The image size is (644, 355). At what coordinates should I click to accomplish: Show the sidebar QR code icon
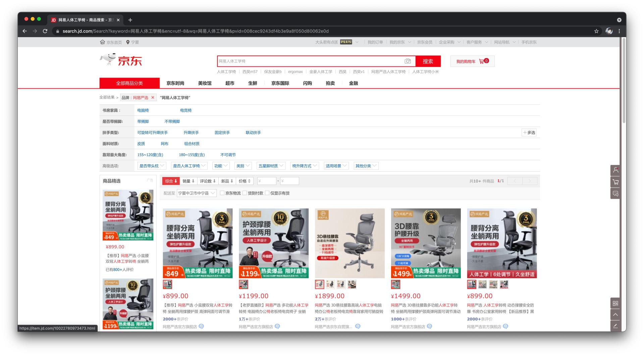[x=615, y=303]
